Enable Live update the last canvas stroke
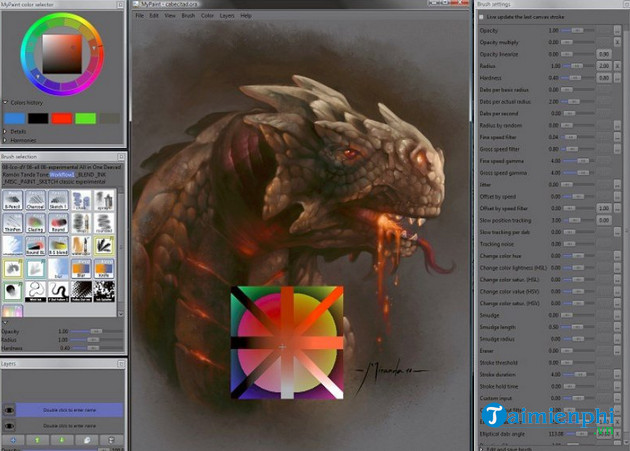Screen dimensions: 630x451 click(481, 17)
